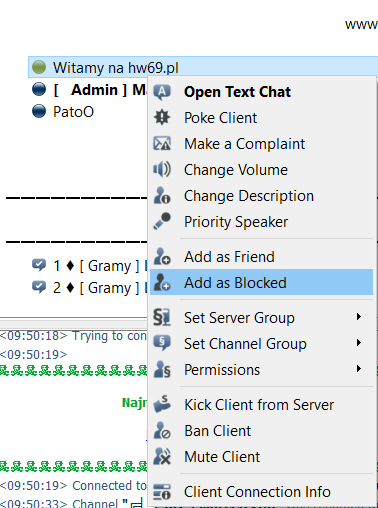This screenshot has height=508, width=378.
Task: Click the Ban Client icon
Action: pos(162,430)
